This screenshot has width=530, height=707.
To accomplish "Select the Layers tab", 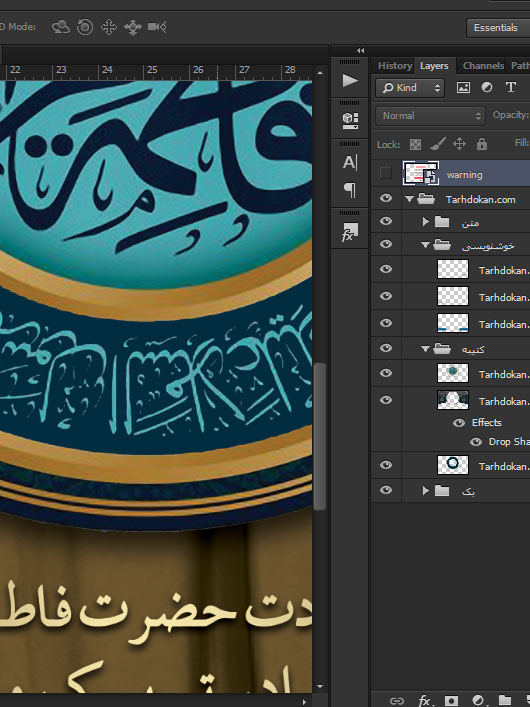I will click(x=434, y=66).
